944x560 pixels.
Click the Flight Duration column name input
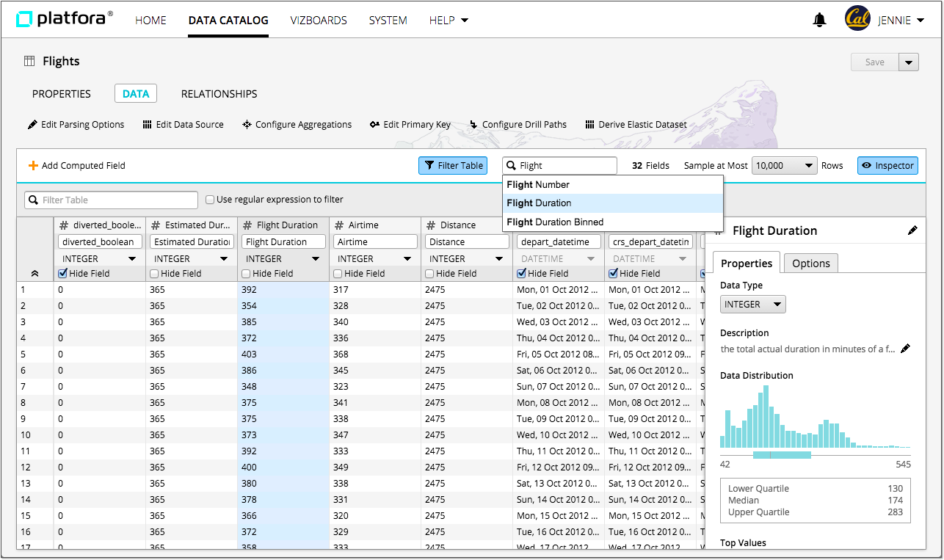coord(283,242)
